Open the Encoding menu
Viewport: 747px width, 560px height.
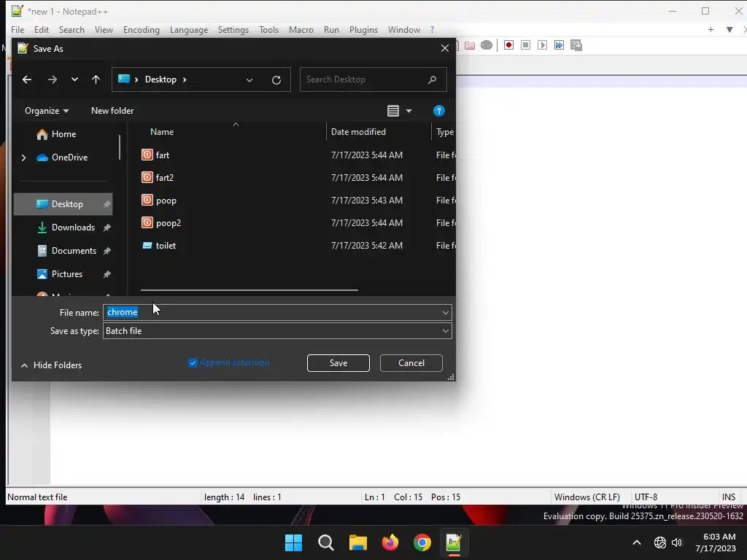(x=142, y=29)
